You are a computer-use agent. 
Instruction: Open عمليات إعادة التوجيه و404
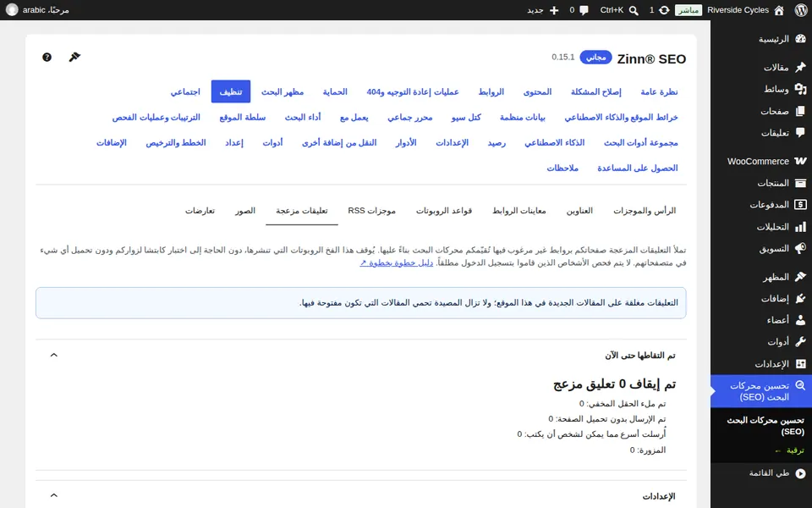coord(413,91)
